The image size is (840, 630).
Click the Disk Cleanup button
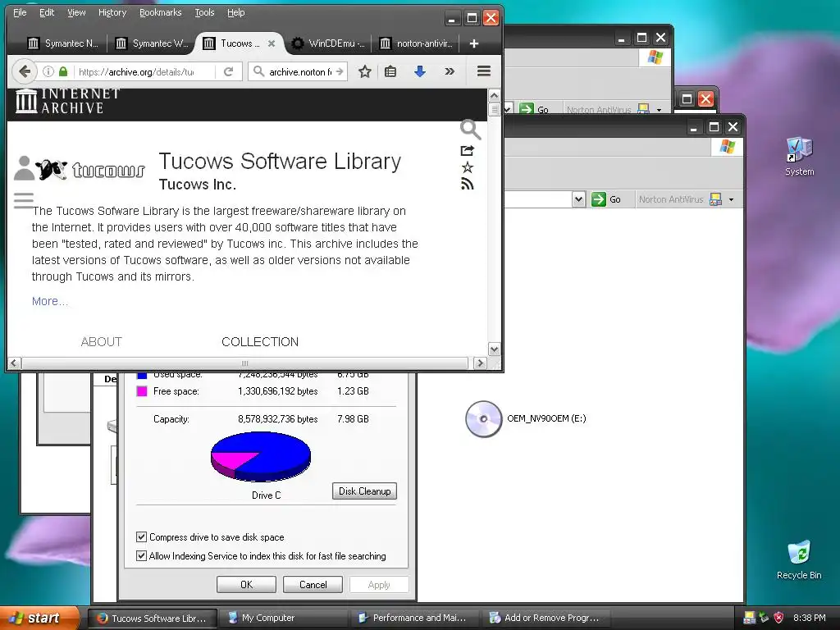pos(364,491)
